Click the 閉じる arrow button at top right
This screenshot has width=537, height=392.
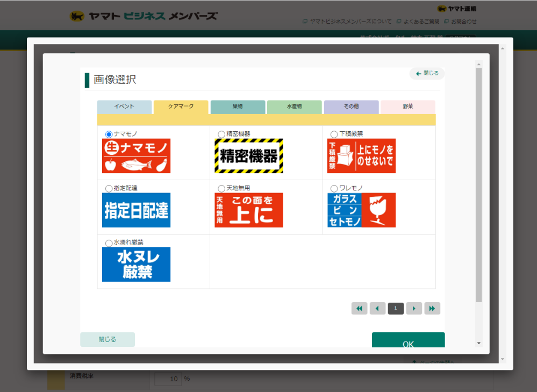[x=427, y=73]
